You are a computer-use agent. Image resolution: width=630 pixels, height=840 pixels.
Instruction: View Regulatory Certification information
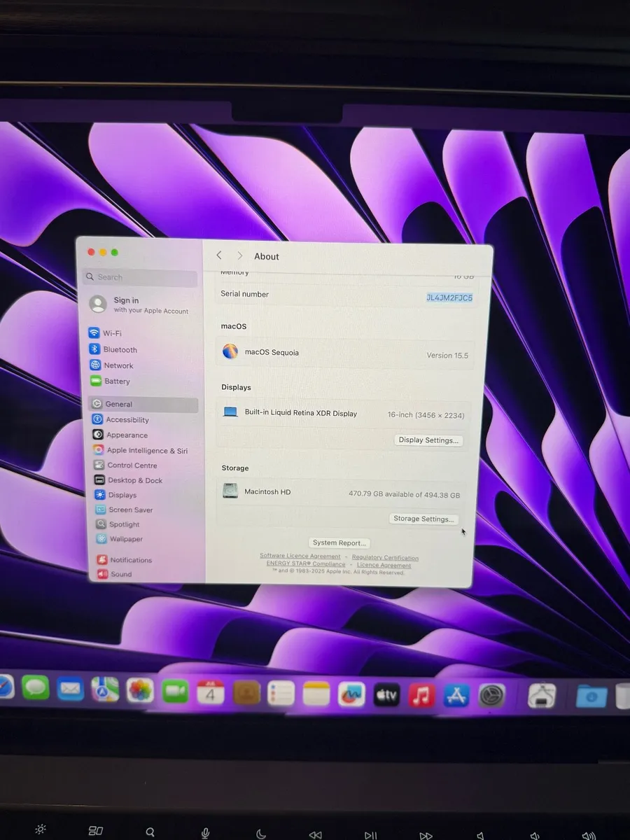click(384, 556)
